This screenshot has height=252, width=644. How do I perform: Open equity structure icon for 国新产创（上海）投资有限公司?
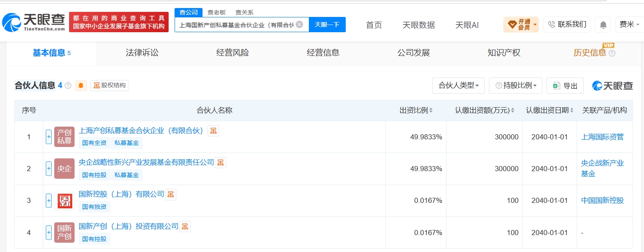185,227
